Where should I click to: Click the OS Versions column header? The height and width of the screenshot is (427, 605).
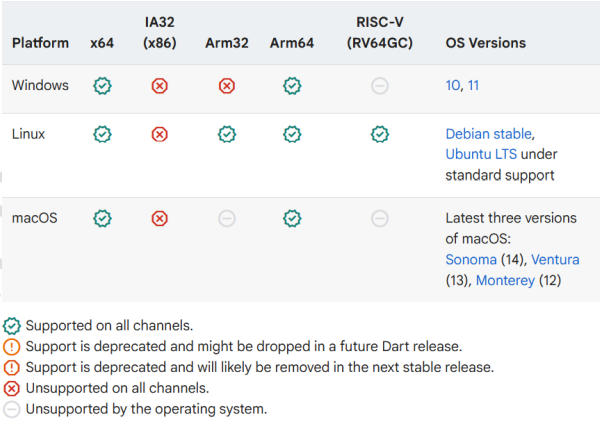coord(485,43)
